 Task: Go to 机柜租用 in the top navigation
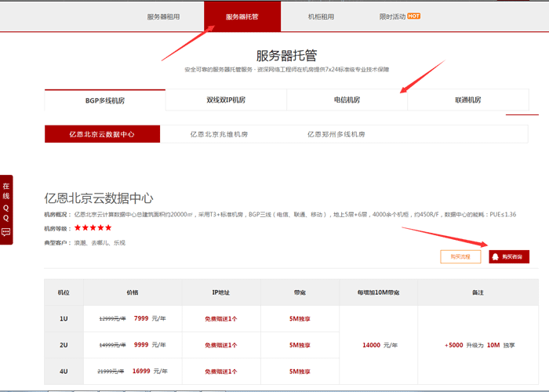[320, 16]
